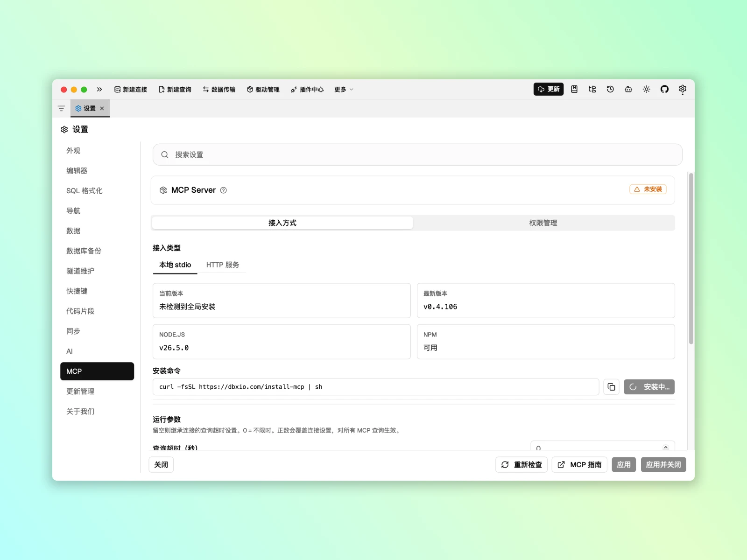
Task: Click the 安装中... install button
Action: (649, 387)
